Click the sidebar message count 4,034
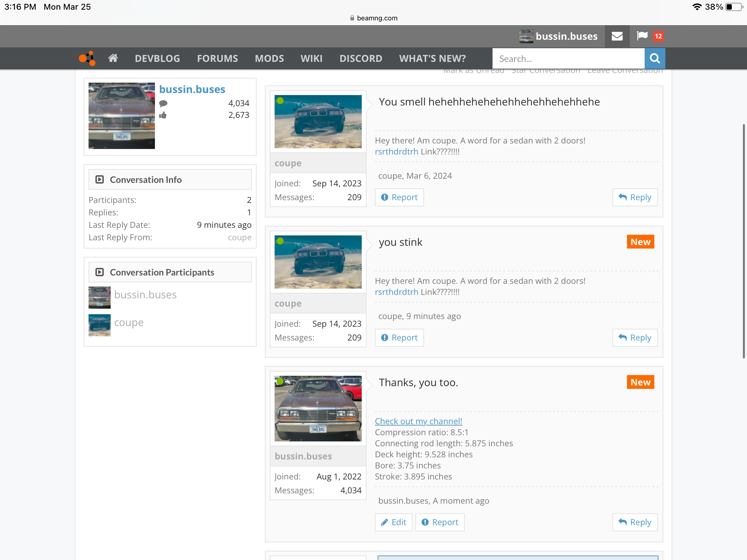This screenshot has height=560, width=747. click(x=239, y=103)
